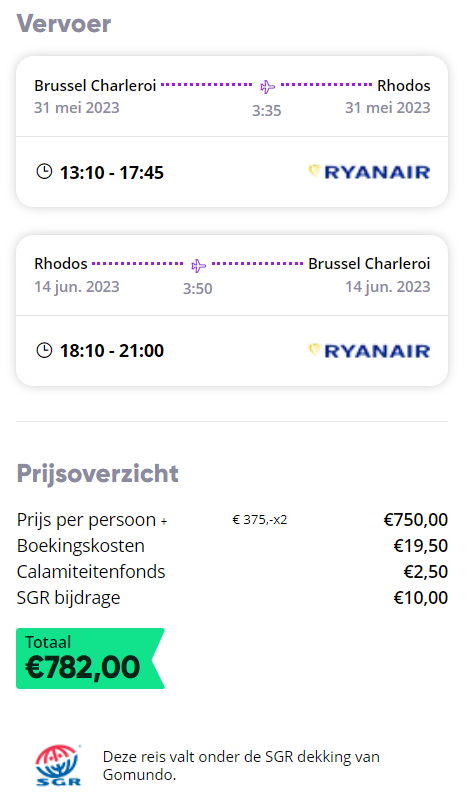Viewport: 472px width, 807px height.
Task: Click the airplane icon on outbound flight
Action: (x=267, y=86)
